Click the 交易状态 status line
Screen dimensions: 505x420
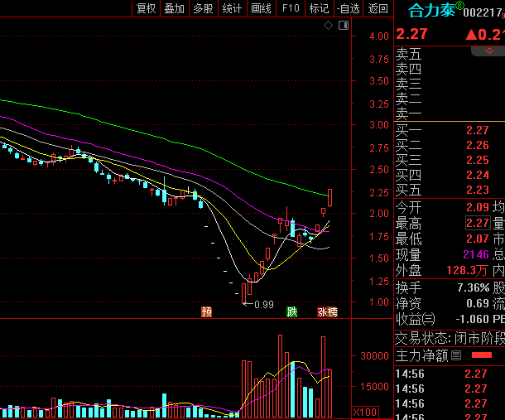[x=450, y=338]
